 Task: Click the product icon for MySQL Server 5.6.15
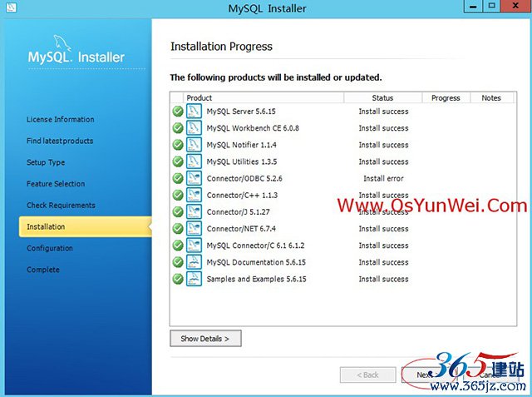[194, 112]
